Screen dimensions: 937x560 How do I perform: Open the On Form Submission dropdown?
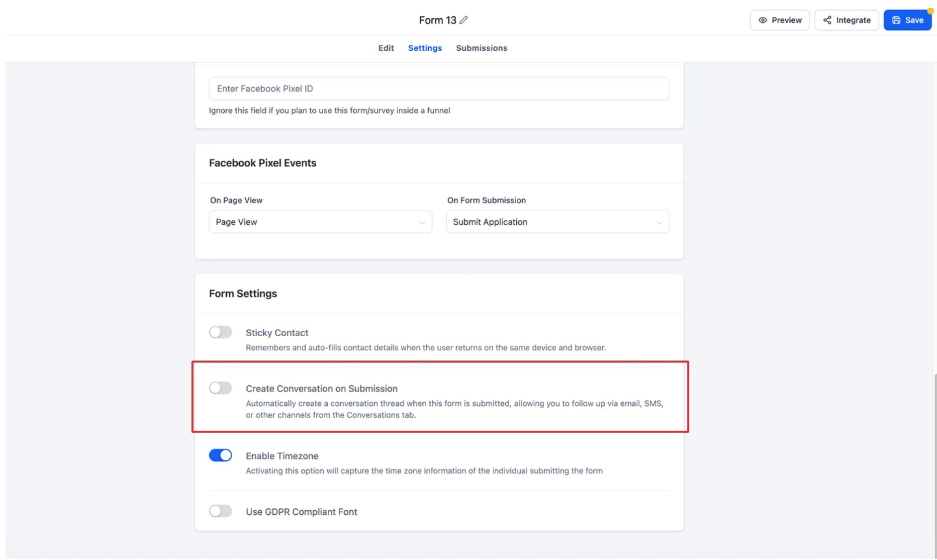557,222
